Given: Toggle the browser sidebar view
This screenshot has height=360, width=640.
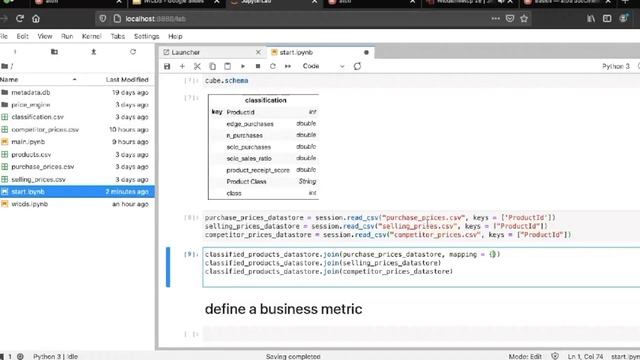Looking at the screenshot, I should [607, 19].
